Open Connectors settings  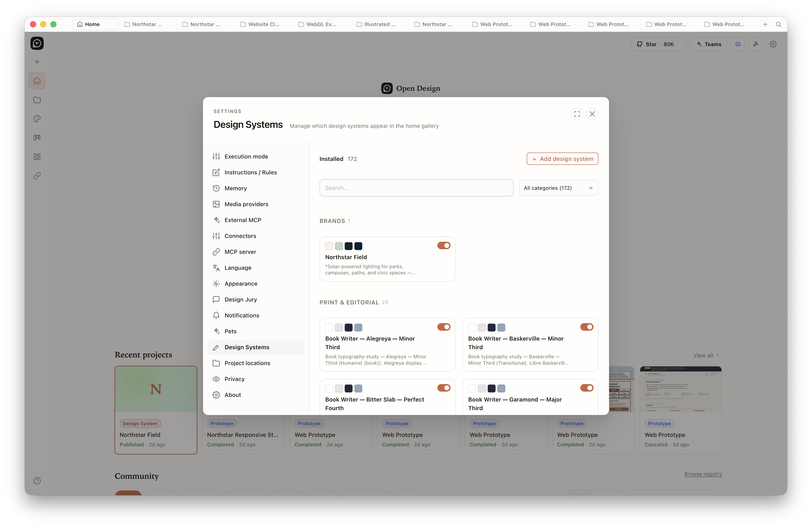[x=256, y=236]
